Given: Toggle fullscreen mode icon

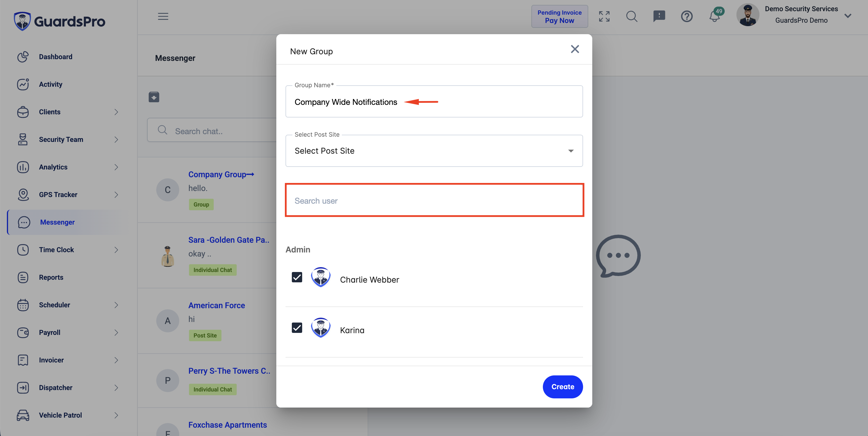Looking at the screenshot, I should pyautogui.click(x=604, y=16).
